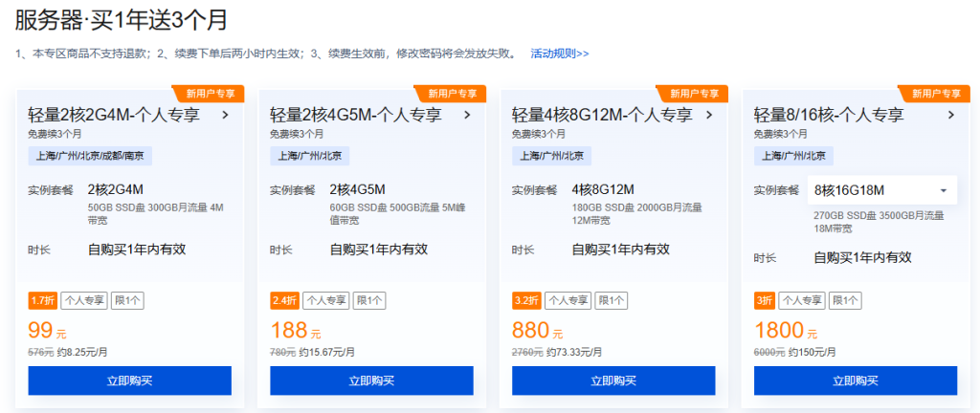Click the 3折 discount badge
This screenshot has height=413, width=980.
coord(765,300)
